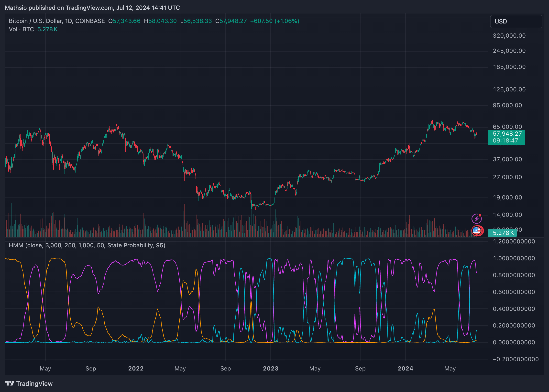Click the 2022 label on time axis

[136, 368]
